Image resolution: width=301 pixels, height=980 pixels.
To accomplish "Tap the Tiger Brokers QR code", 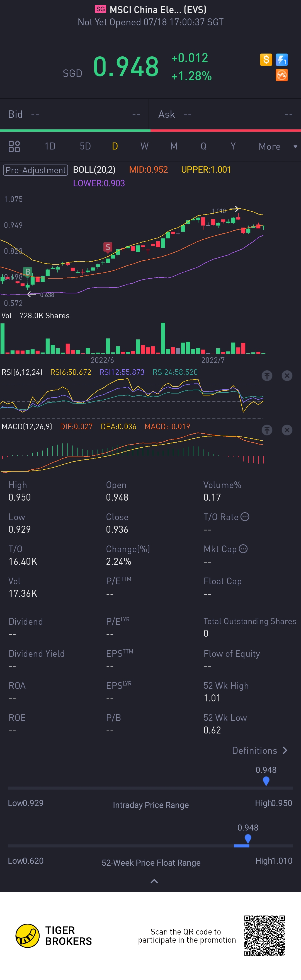I will tap(264, 935).
